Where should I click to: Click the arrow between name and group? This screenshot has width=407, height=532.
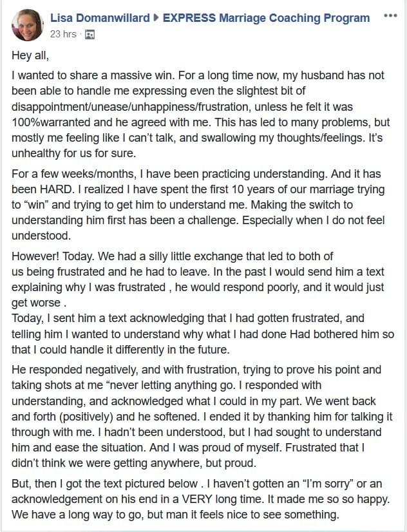(x=156, y=17)
